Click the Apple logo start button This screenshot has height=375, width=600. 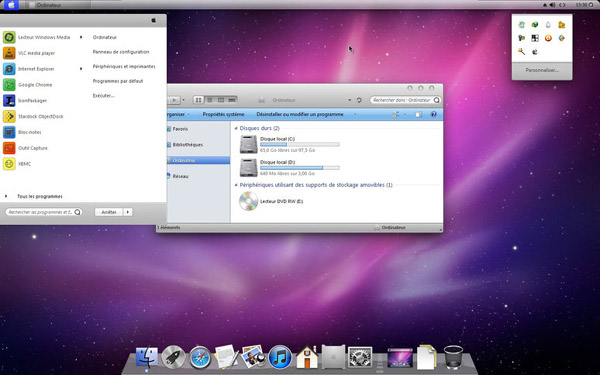pos(11,5)
